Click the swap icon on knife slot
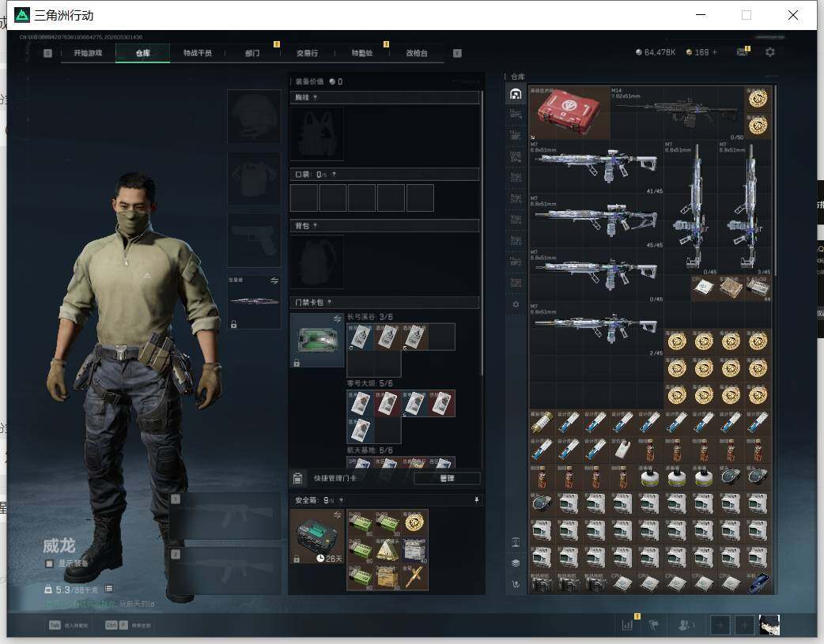 (x=274, y=281)
